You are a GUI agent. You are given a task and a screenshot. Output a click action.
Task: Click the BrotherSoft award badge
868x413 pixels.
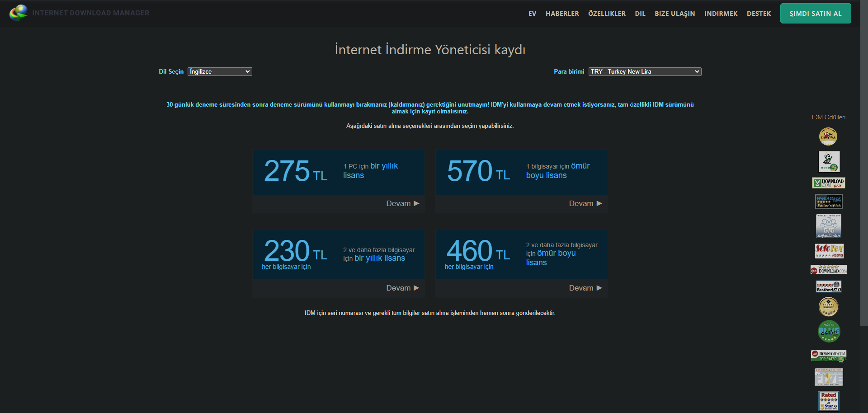(x=829, y=286)
